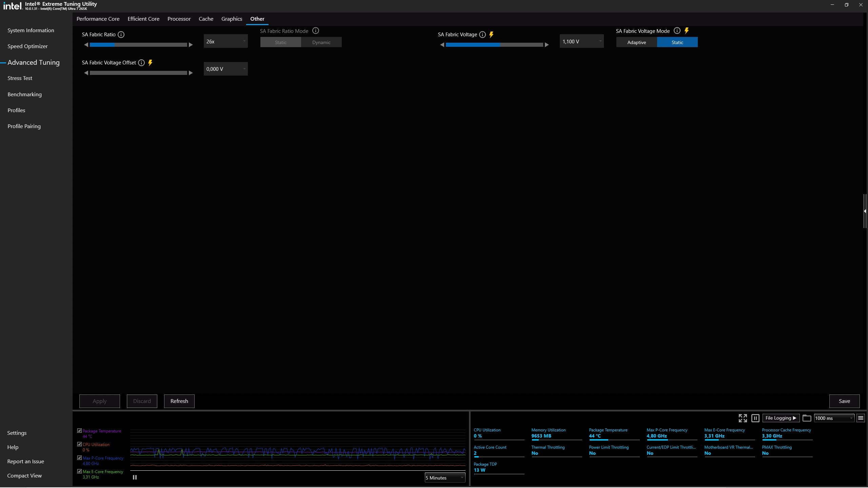Screen dimensions: 868x488
Task: Click the SA Fabric Voltage Mode info icon
Action: click(677, 31)
